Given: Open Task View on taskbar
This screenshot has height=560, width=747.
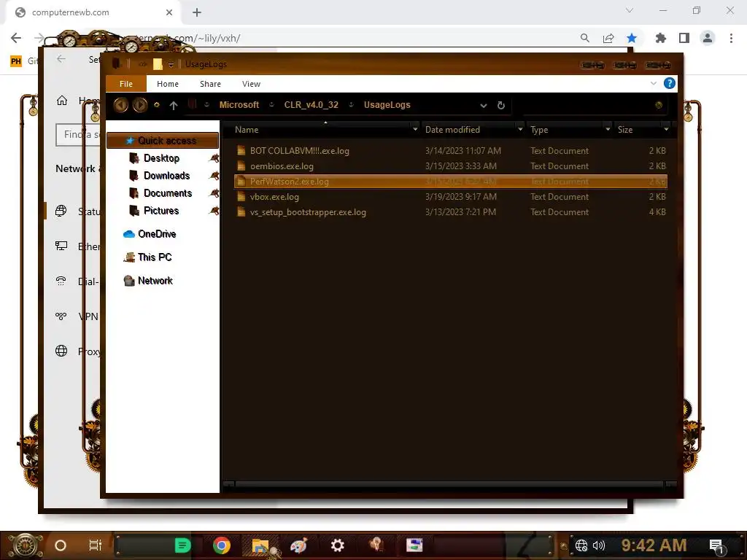Looking at the screenshot, I should 96,545.
